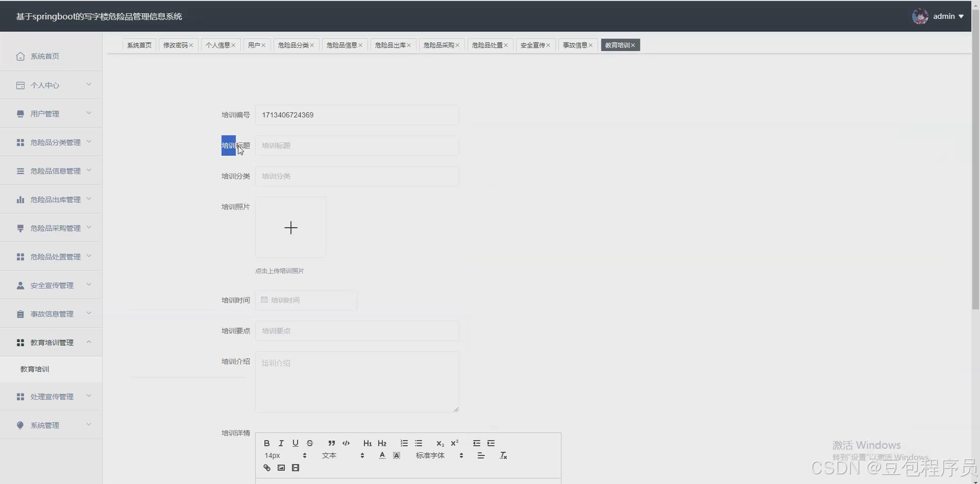Open the admin user dropdown menu
Screen dimensions: 980x484
coord(948,16)
